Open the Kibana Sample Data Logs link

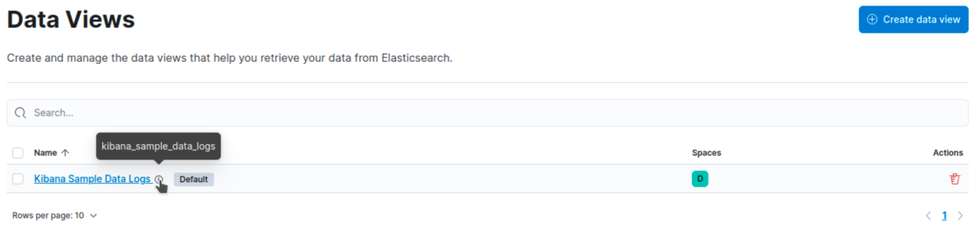[x=92, y=179]
